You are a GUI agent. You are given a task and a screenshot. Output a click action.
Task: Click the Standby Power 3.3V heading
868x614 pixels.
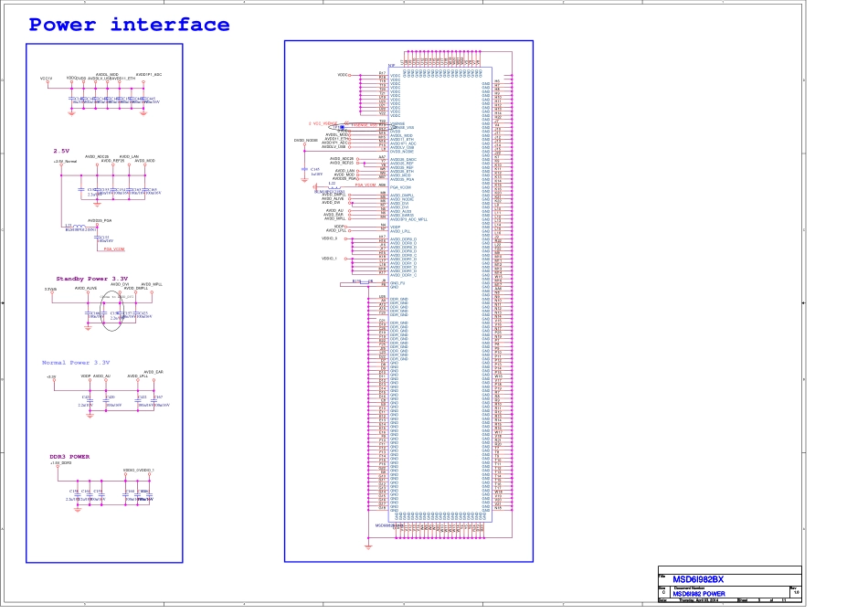91,278
